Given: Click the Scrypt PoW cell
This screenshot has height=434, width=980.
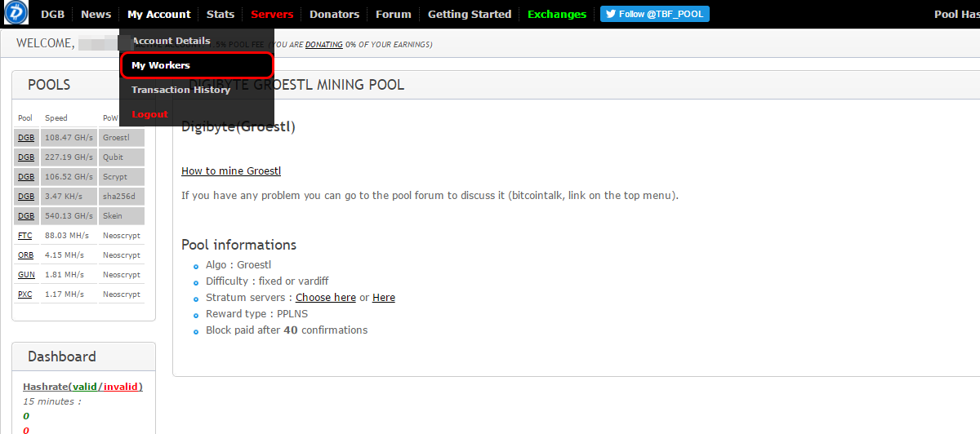Looking at the screenshot, I should coord(122,177).
